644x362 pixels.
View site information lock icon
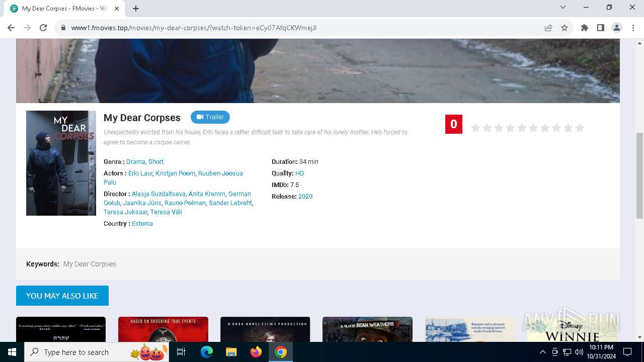(x=63, y=28)
